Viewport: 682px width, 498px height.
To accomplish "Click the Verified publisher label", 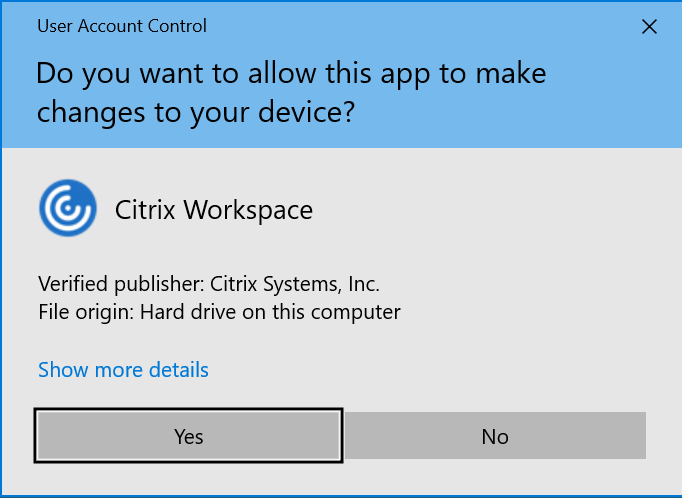I will pos(121,284).
